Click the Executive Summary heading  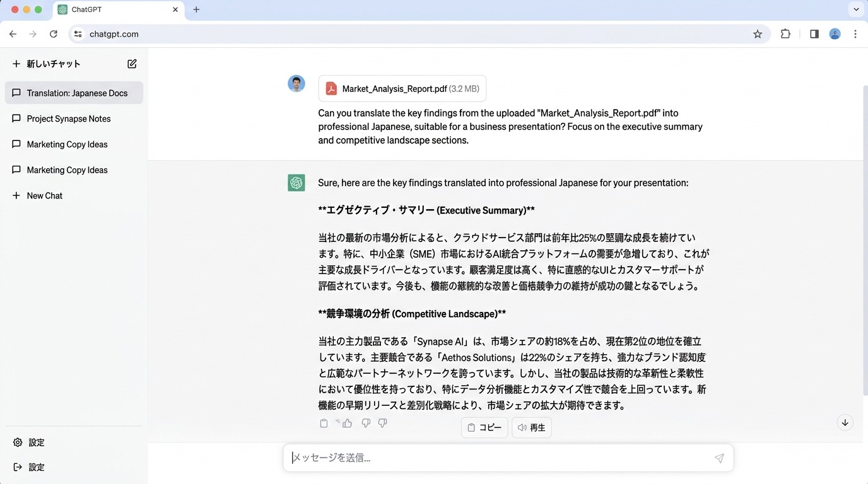point(426,210)
